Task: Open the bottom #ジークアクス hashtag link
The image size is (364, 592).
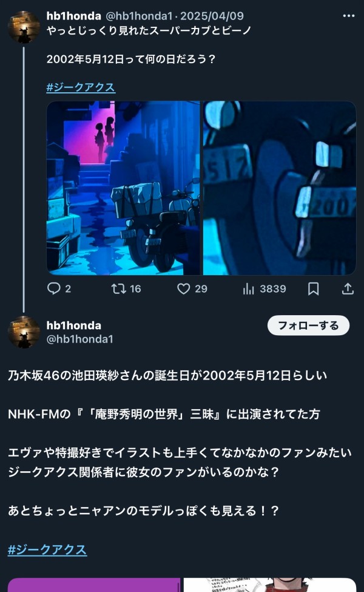Action: 47,549
